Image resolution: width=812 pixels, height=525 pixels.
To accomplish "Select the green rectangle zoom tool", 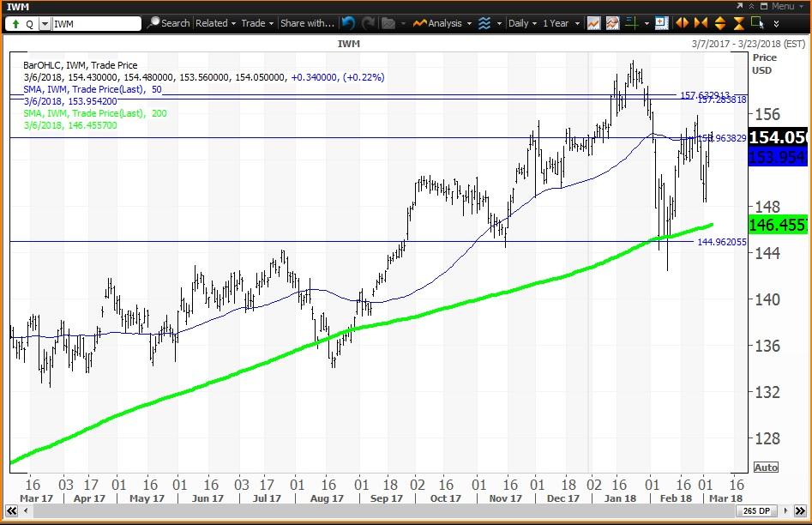I will [x=758, y=23].
